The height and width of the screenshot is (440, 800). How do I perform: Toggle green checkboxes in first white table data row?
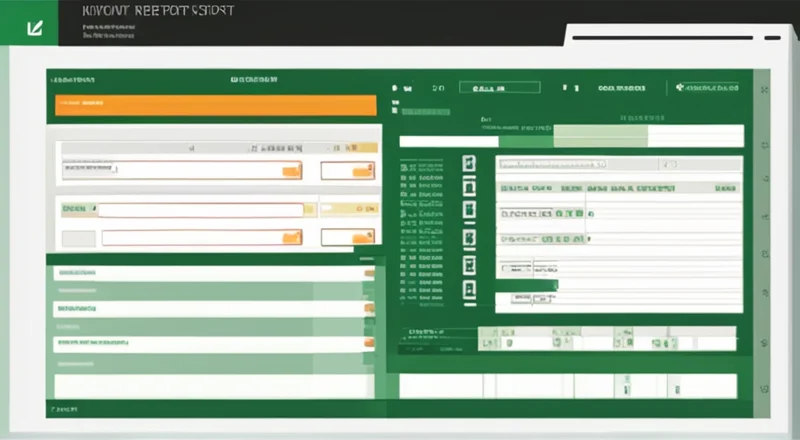pos(566,213)
